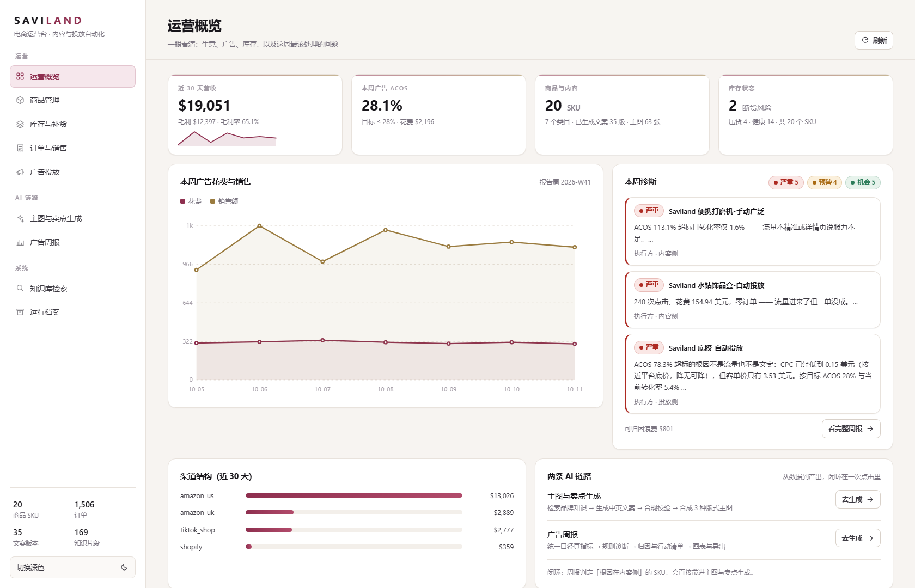Click the $19,051 revenue value

click(x=204, y=106)
